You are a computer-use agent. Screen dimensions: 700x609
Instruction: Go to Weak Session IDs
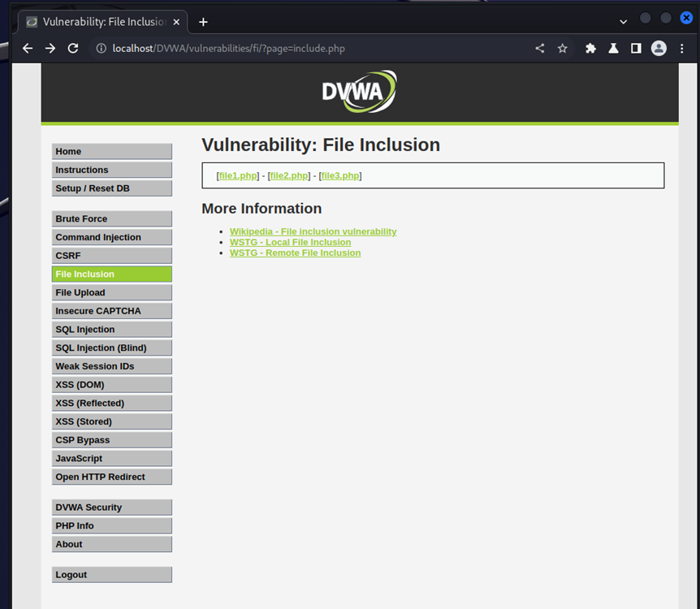click(x=111, y=366)
